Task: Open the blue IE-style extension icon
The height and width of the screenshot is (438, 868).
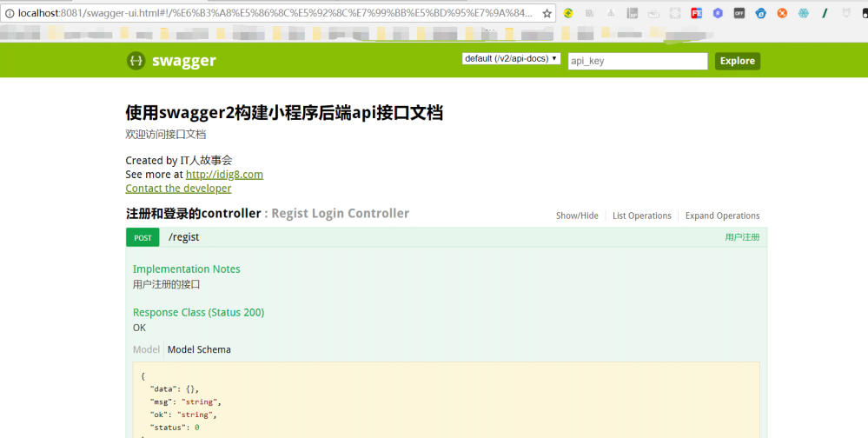Action: [x=760, y=13]
